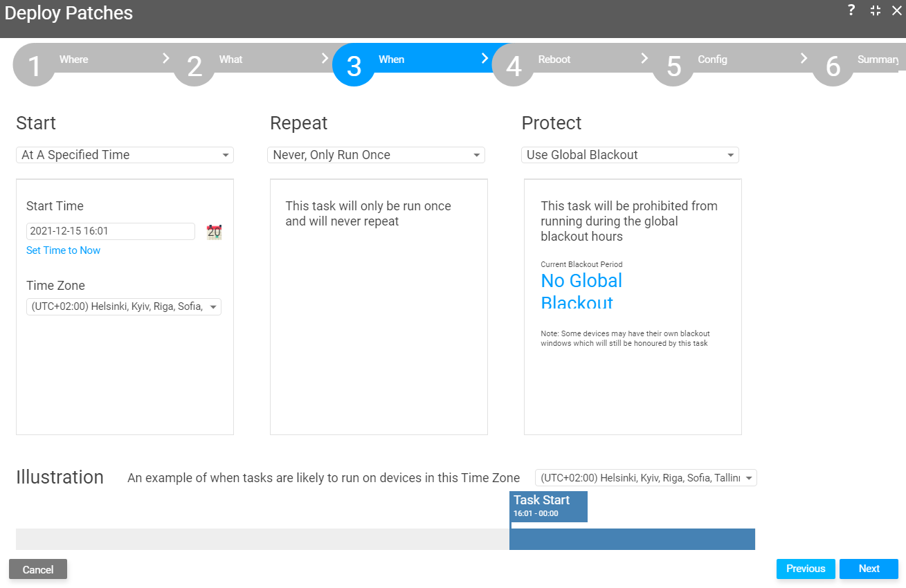Open the Repeat 'Never, Only Run Once' dropdown
This screenshot has height=588, width=906.
pos(376,155)
